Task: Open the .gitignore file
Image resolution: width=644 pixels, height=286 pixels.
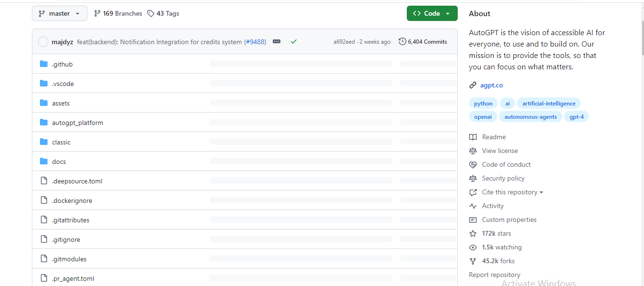Action: [x=66, y=239]
